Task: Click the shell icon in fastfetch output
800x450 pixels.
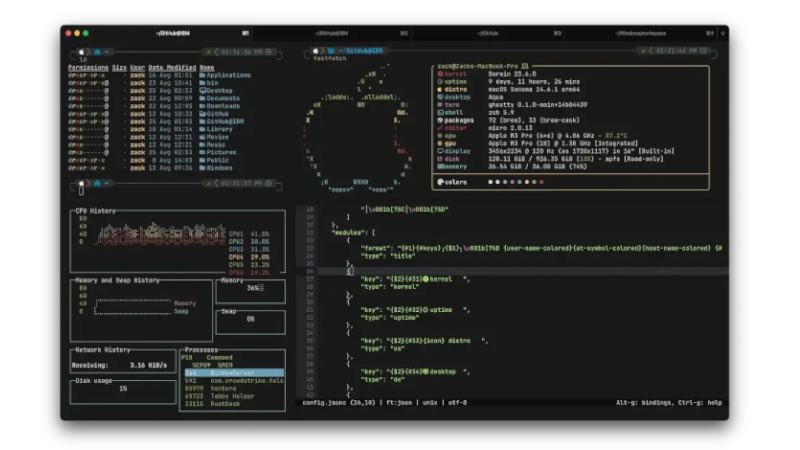Action: [440, 113]
